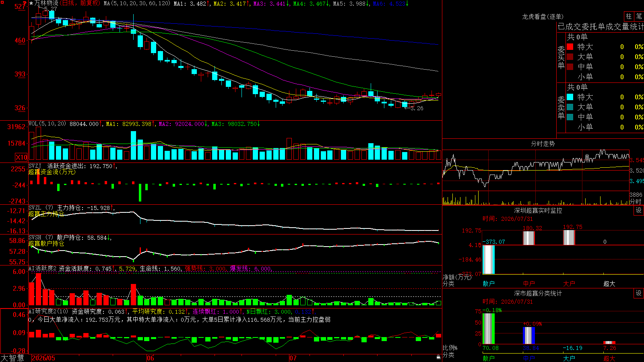This screenshot has width=644, height=362.
Task: Click the 超大 bar showing 7.26
Action: (609, 343)
